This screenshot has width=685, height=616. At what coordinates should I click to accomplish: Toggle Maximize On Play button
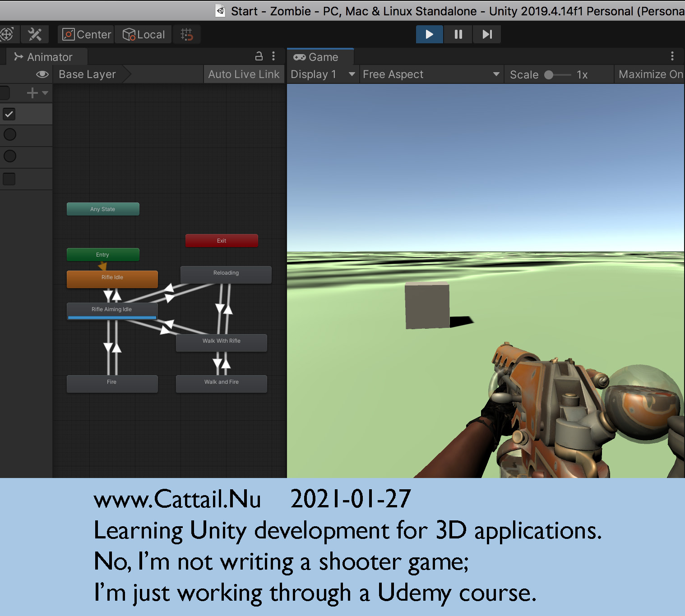(x=650, y=74)
